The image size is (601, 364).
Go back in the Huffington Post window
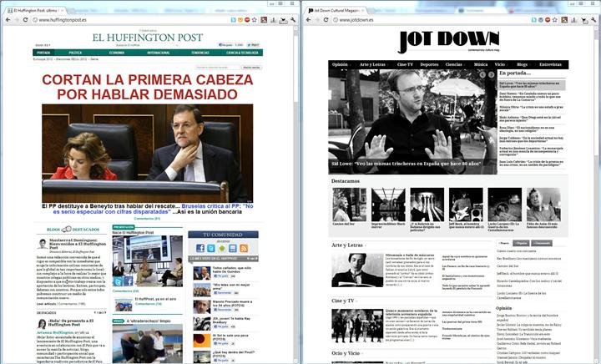click(x=8, y=20)
